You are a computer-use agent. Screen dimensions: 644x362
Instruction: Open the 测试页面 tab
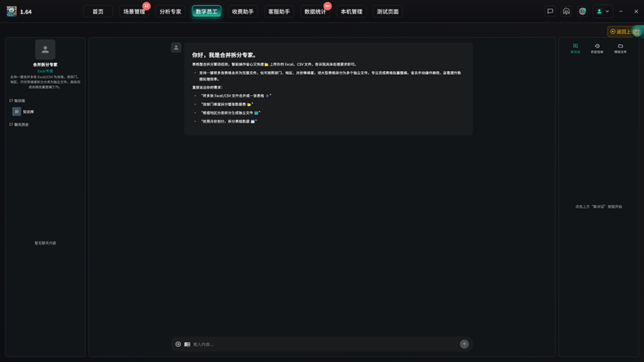[387, 11]
